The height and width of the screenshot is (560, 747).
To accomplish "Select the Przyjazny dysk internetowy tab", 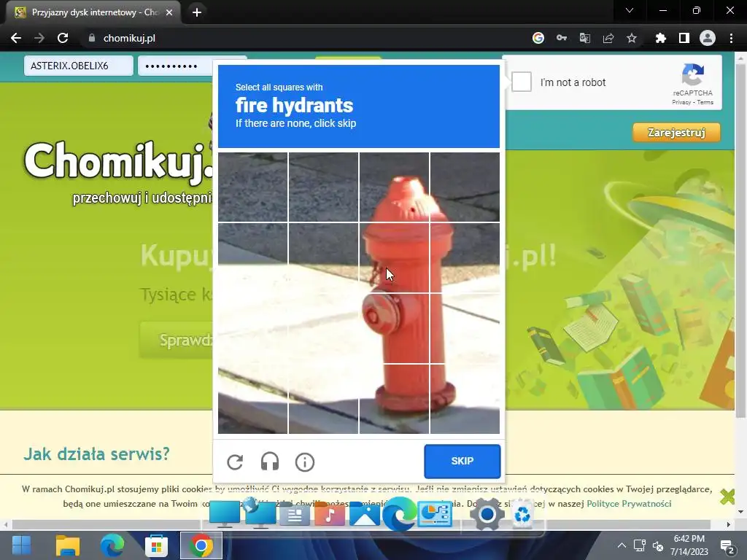I will (x=94, y=12).
